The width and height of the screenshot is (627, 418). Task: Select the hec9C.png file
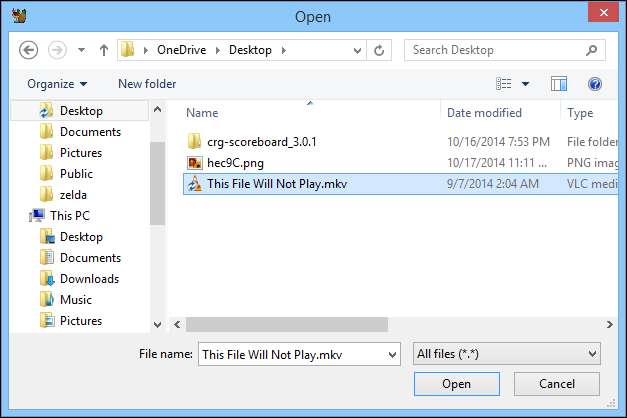pyautogui.click(x=236, y=163)
